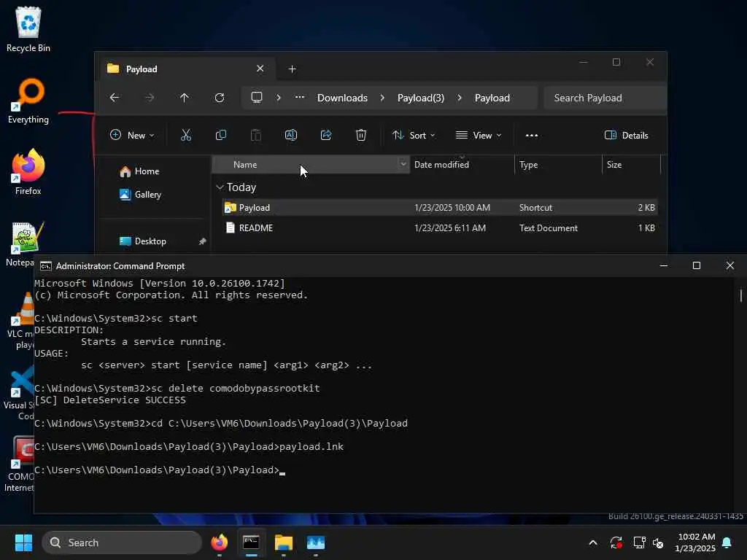Unpin Desktop using the pin icon
Viewport: 747px width, 560px height.
[203, 241]
